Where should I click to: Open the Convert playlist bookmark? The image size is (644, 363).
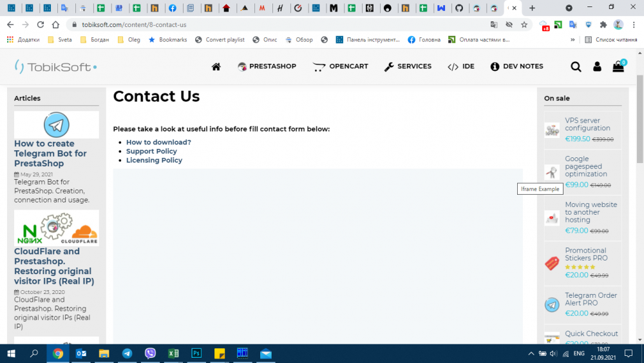click(220, 40)
